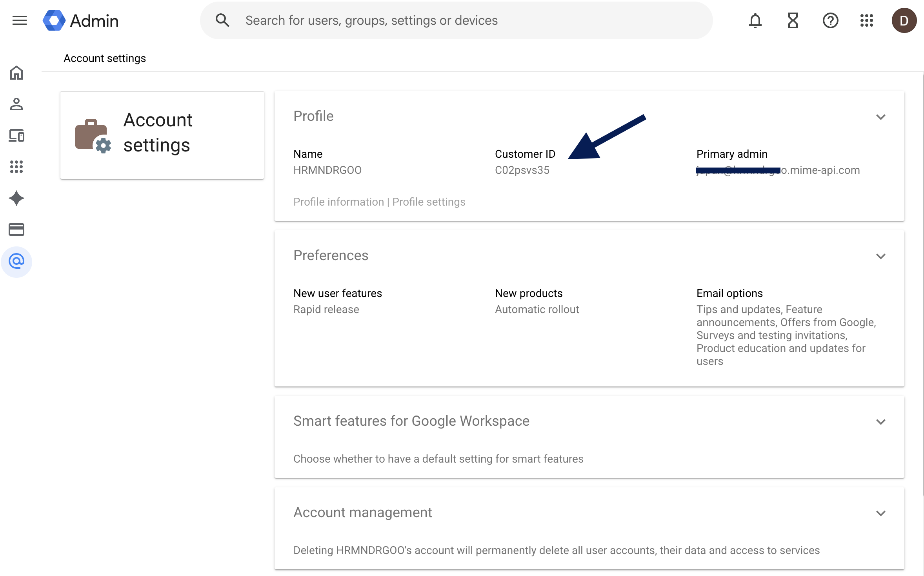Click the account deletion warning text
Viewport: 924px width, 576px height.
click(x=557, y=550)
